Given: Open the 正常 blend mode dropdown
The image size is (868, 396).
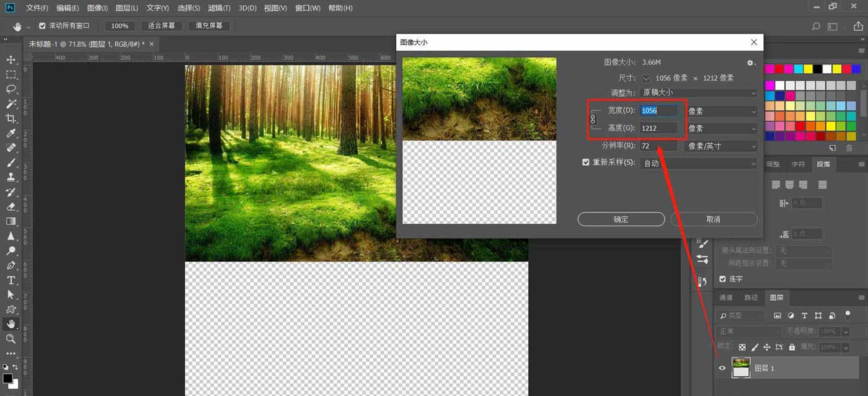Looking at the screenshot, I should [x=748, y=332].
